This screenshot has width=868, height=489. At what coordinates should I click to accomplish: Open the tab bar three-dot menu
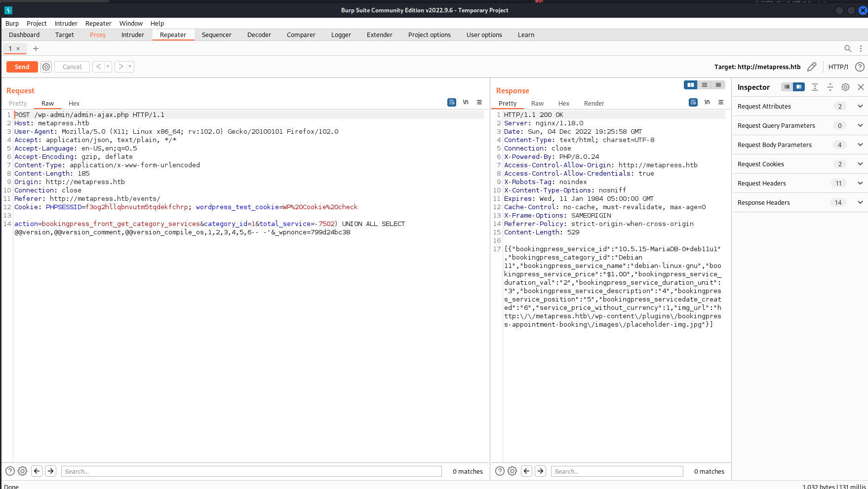pos(861,48)
